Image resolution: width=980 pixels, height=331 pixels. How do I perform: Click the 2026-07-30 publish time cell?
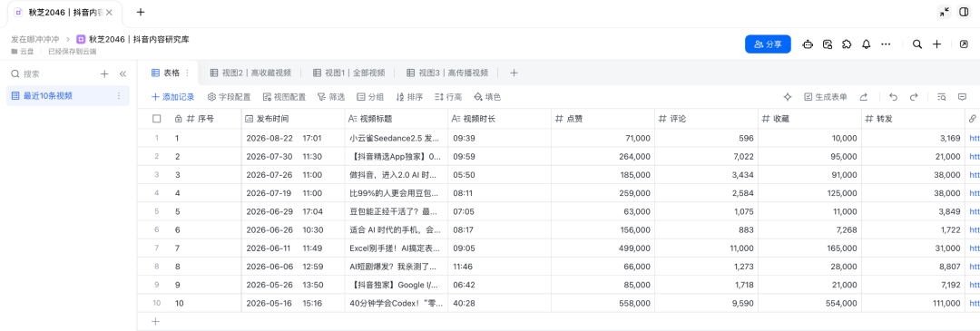click(293, 156)
